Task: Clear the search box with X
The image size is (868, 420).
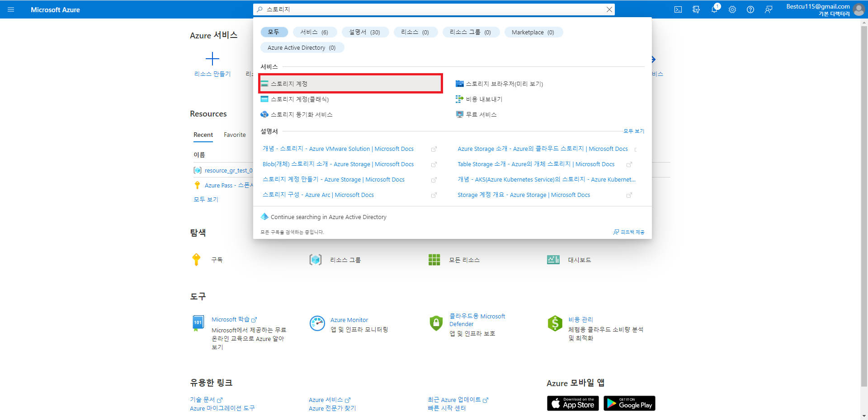Action: (x=609, y=9)
